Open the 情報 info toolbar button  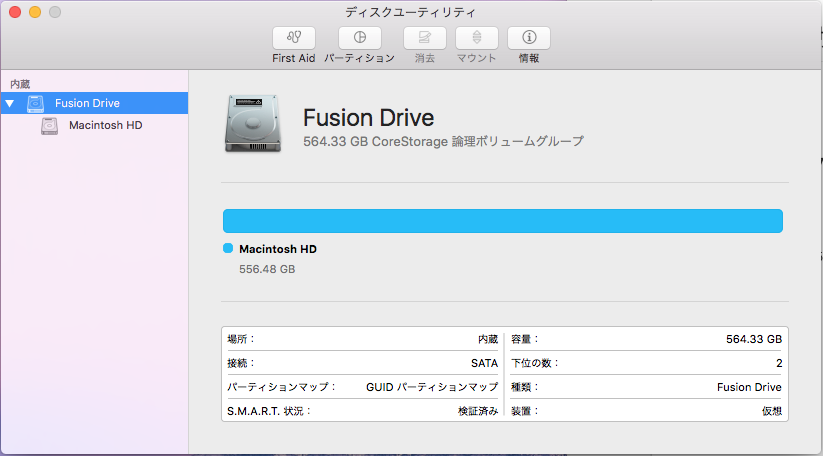(529, 38)
